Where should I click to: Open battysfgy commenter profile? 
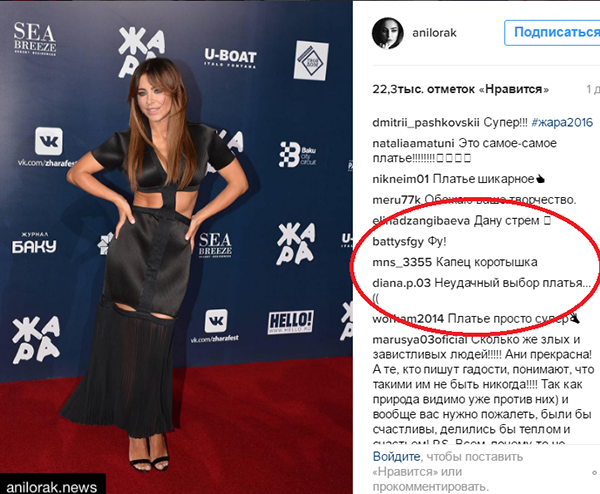pyautogui.click(x=398, y=241)
